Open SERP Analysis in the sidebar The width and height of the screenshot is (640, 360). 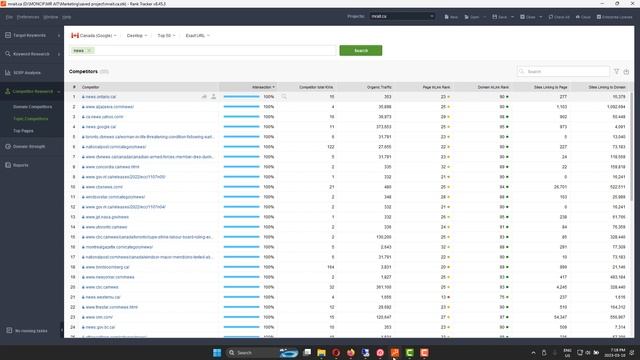[27, 73]
